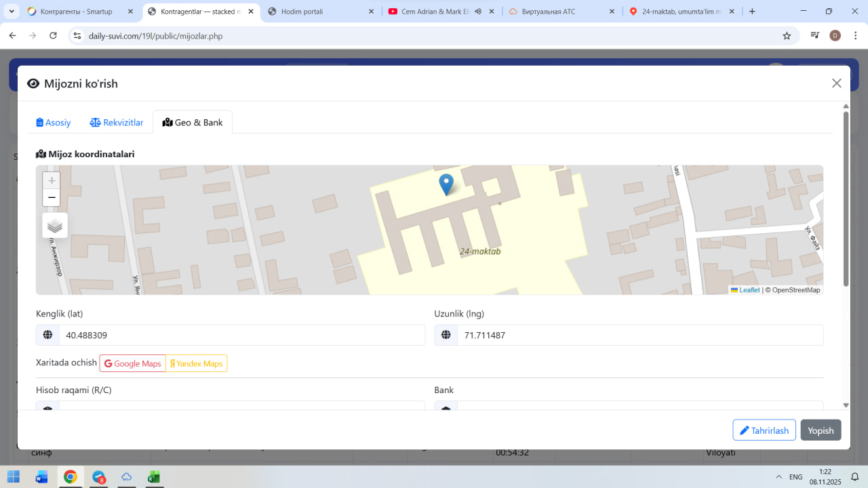This screenshot has height=488, width=868.
Task: Zoom out on the map
Action: (x=52, y=198)
